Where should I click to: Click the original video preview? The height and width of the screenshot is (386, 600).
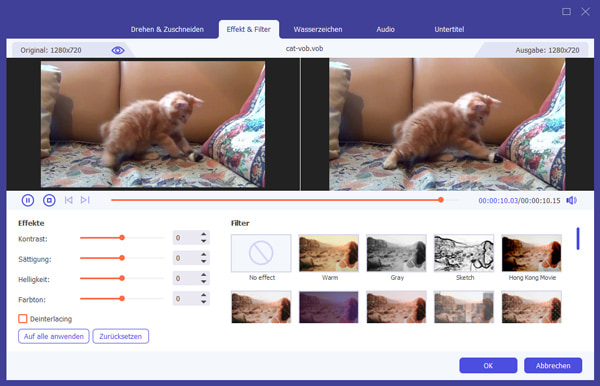(153, 124)
